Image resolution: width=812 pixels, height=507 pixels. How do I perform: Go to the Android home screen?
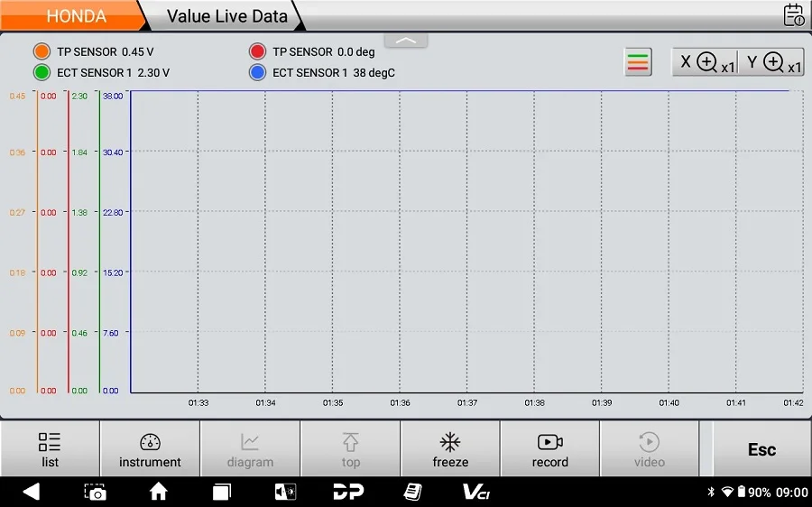159,492
